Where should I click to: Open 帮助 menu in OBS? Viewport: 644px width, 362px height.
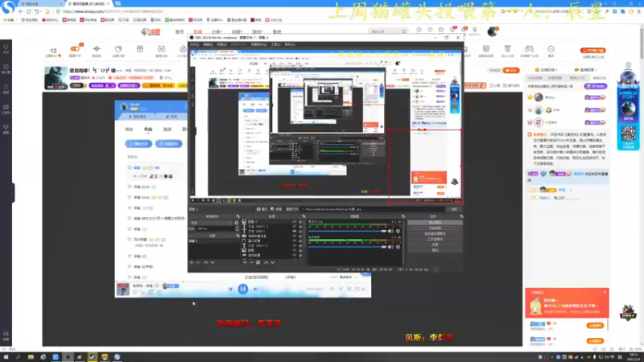290,44
